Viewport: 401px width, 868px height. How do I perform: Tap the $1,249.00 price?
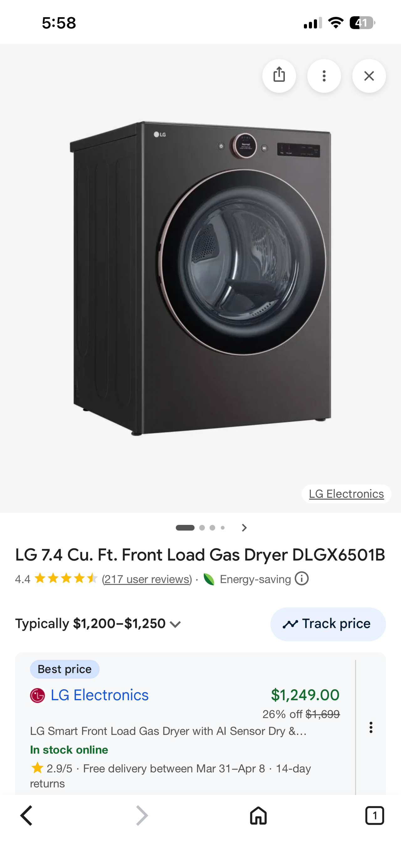click(305, 695)
